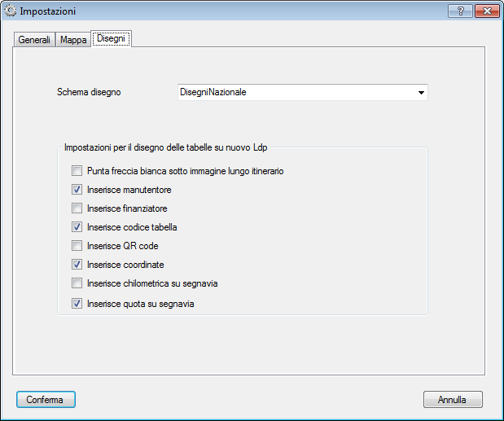The height and width of the screenshot is (421, 504).
Task: Click the help question mark button
Action: point(460,11)
